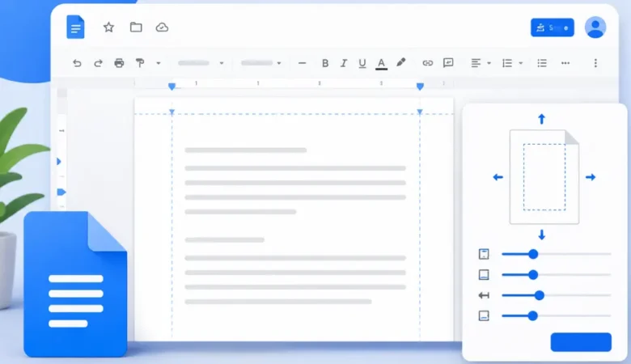Click inside the document text area
631x364 pixels.
click(295, 225)
